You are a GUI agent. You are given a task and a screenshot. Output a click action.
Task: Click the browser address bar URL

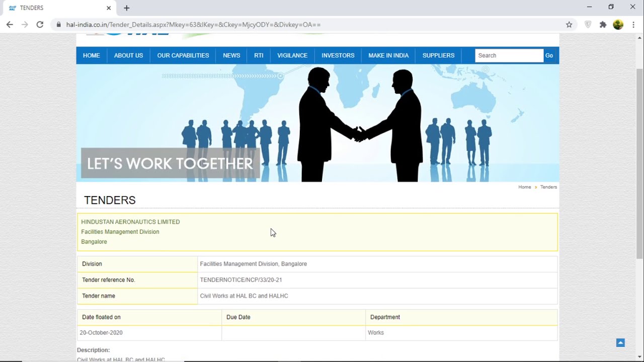[x=193, y=25]
